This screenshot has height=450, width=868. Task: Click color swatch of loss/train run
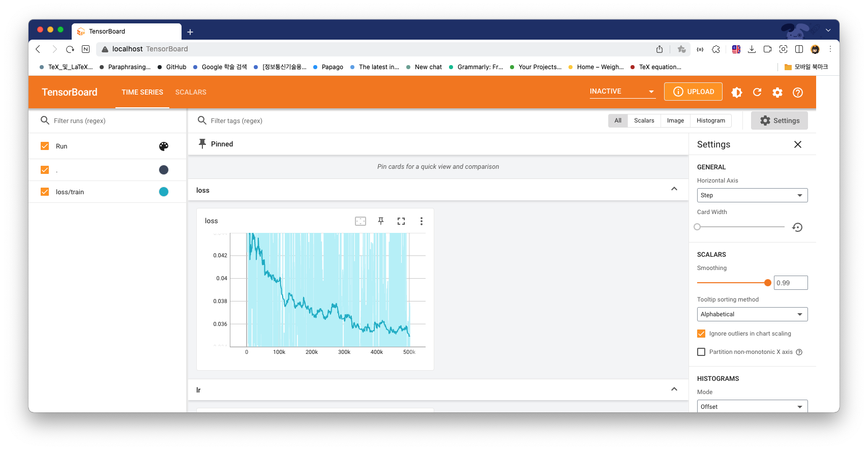coord(164,192)
